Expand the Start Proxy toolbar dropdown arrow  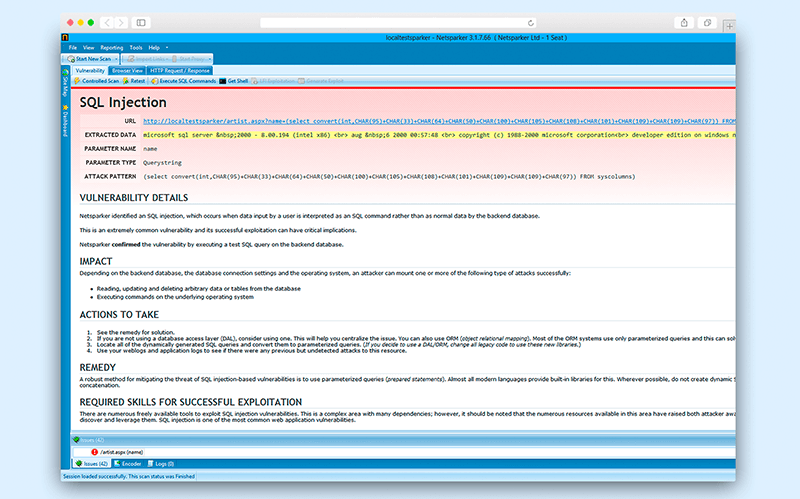coord(209,59)
